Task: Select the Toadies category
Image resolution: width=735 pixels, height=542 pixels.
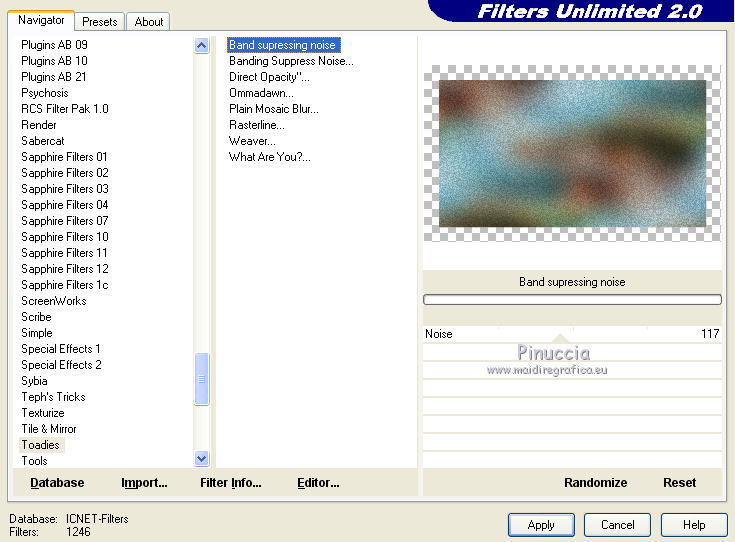Action: coord(40,444)
